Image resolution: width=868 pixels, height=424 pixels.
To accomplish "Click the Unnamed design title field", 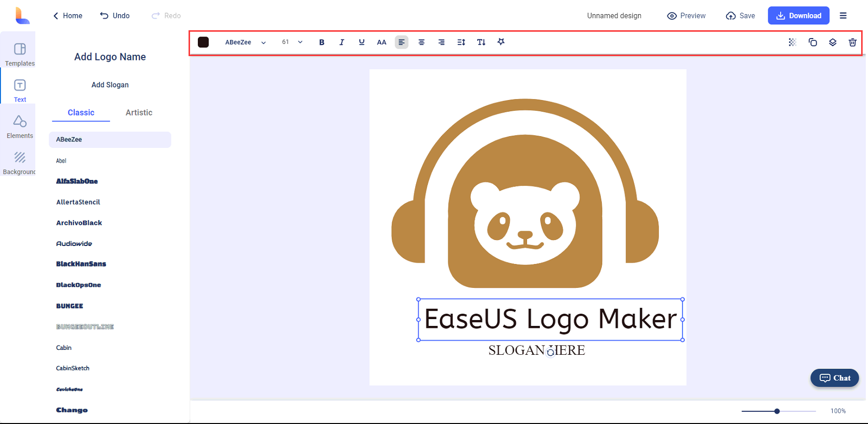I will (614, 16).
